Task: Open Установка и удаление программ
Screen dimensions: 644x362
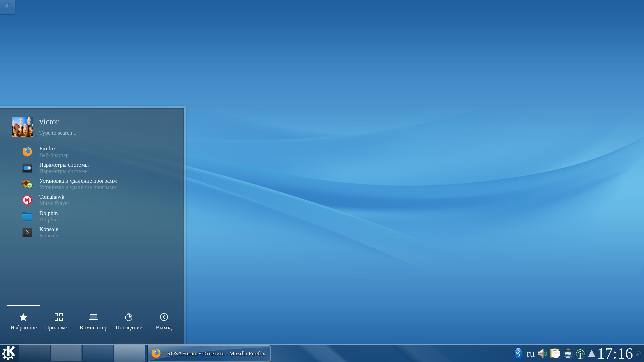Action: click(x=78, y=184)
